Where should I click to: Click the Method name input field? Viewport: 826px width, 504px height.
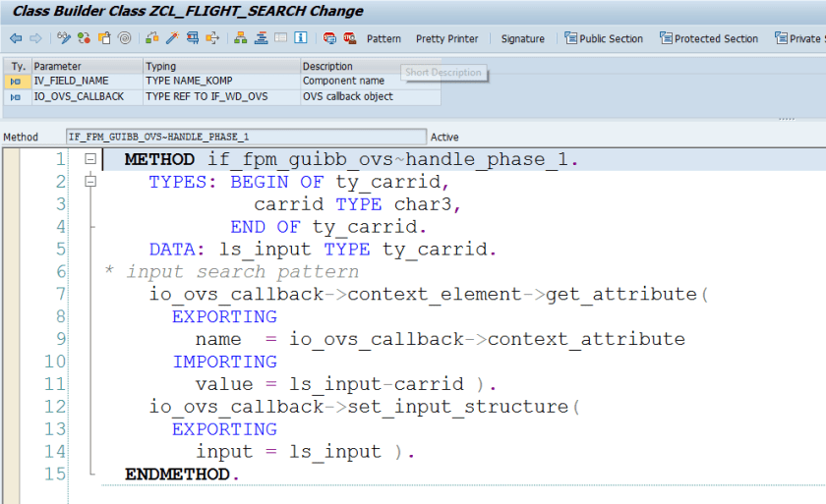point(246,137)
